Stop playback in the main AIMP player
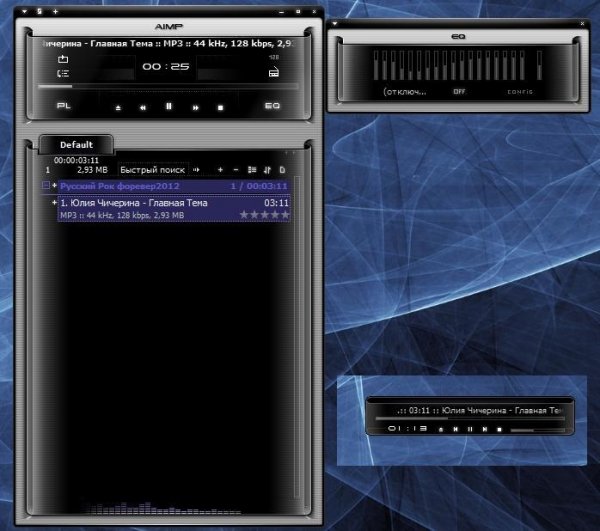 click(x=220, y=108)
